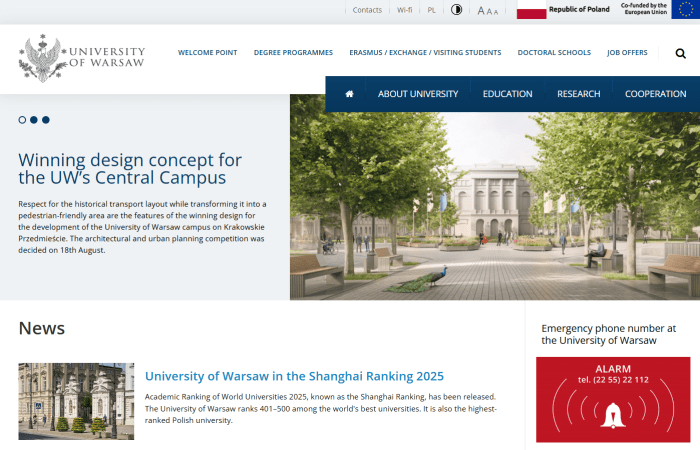Click Co-funded by the European Union text
Screen dimensions: 700x450
644,9
